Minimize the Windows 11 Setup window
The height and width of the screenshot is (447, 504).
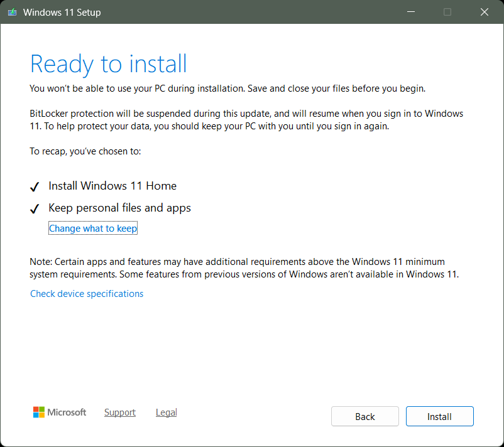[x=411, y=12]
